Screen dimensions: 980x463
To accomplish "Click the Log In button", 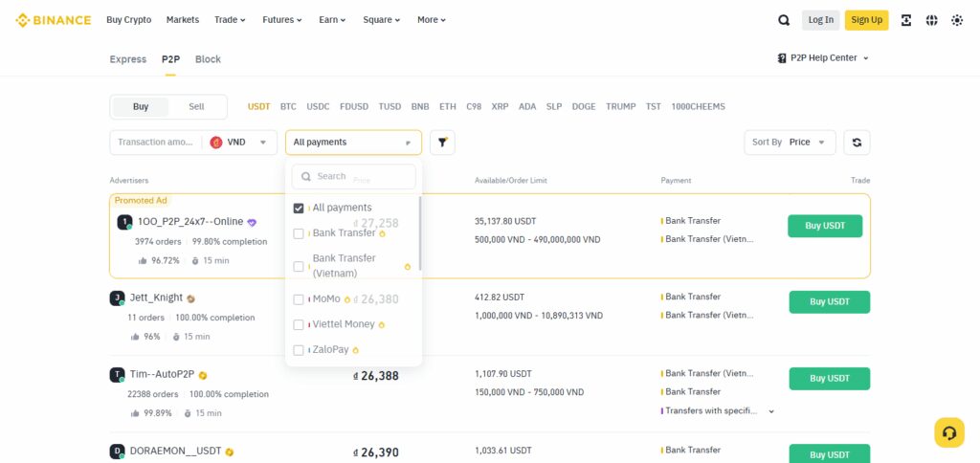I will [820, 20].
